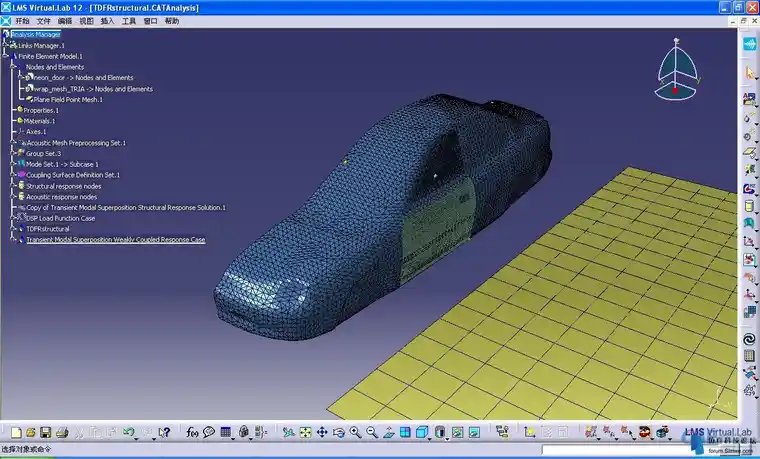Viewport: 760px width, 459px height.
Task: Pick the Select arrow tool in right toolbar
Action: click(750, 73)
